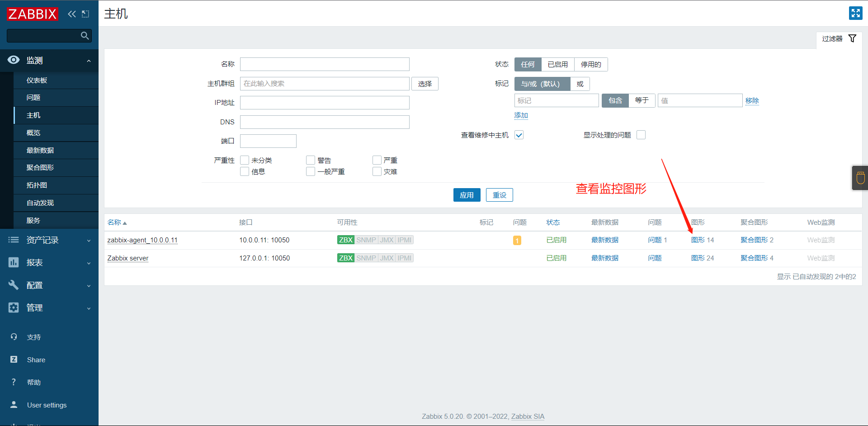The width and height of the screenshot is (868, 426).
Task: Open 仪表板 in sidebar
Action: point(56,80)
